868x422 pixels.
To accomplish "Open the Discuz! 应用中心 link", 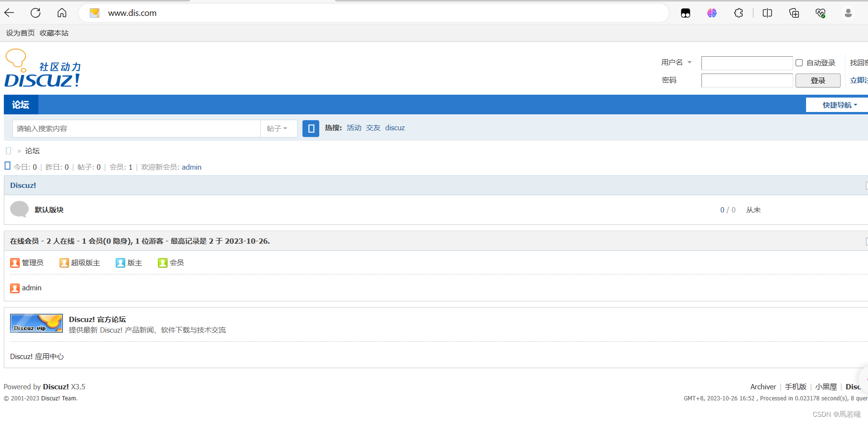I will click(x=37, y=357).
